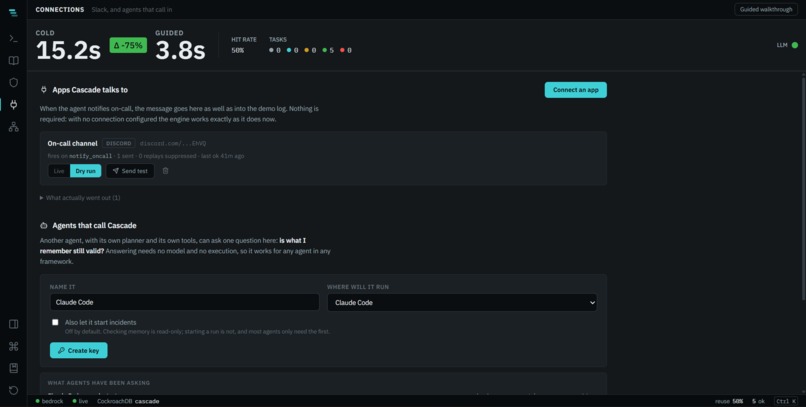Screen dimensions: 806x407
Task: Open the Where will it run dropdown
Action: coord(462,303)
